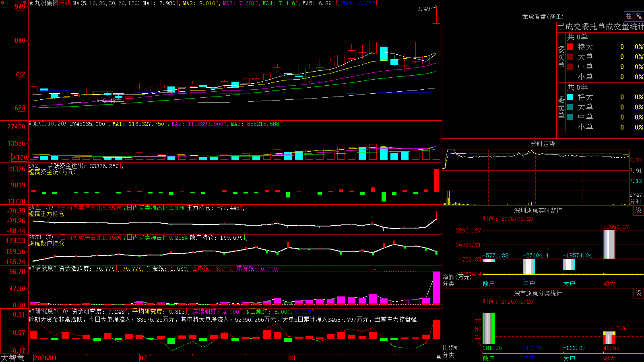Open 设 settings for 深圳超赢实时监控
The image size is (644, 362).
click(639, 210)
